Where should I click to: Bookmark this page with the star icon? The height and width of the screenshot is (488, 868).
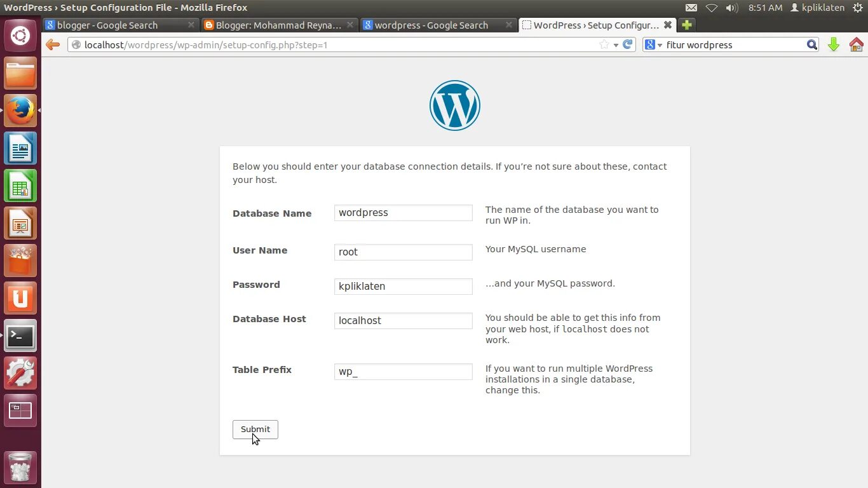tap(604, 44)
